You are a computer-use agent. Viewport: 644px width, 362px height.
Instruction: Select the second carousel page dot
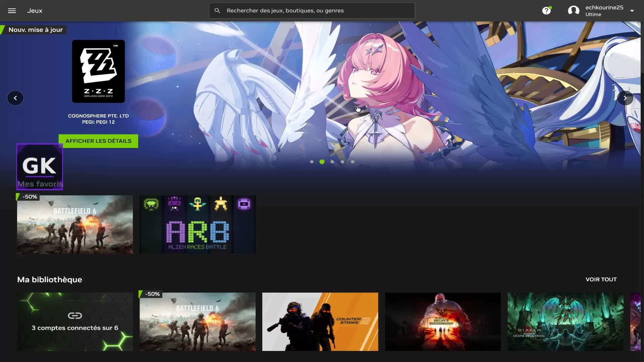point(322,162)
